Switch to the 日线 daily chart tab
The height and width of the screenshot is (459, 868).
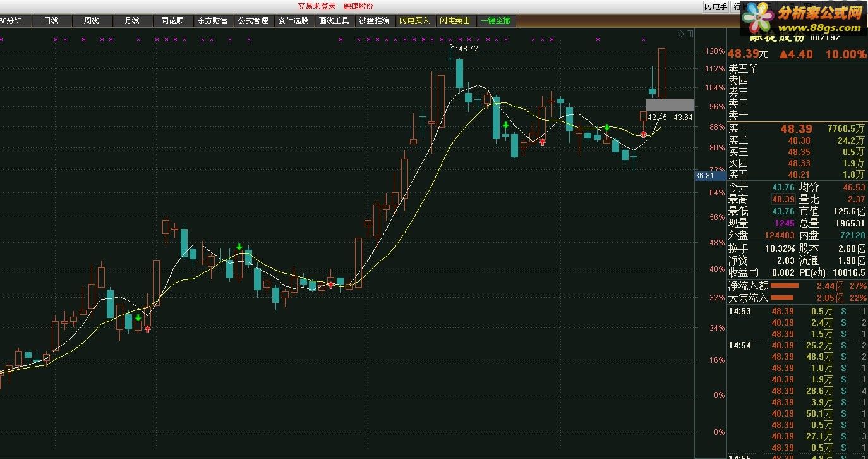(51, 21)
